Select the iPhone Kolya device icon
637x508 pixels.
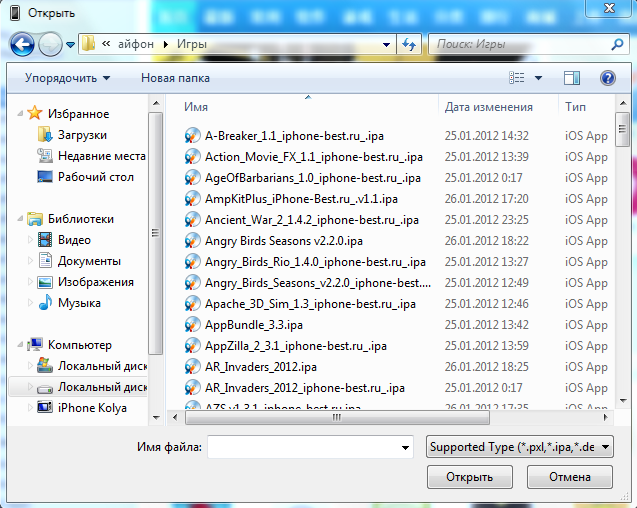[x=45, y=407]
